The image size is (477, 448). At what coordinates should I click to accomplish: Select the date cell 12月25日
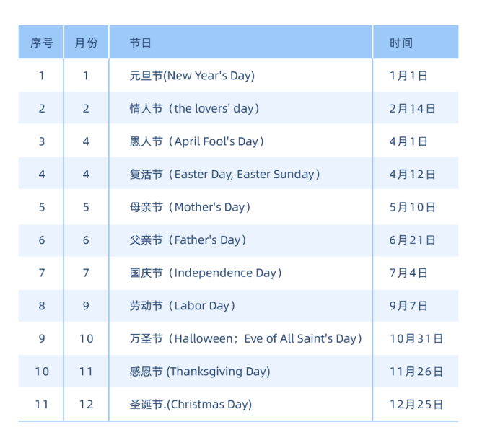[416, 404]
